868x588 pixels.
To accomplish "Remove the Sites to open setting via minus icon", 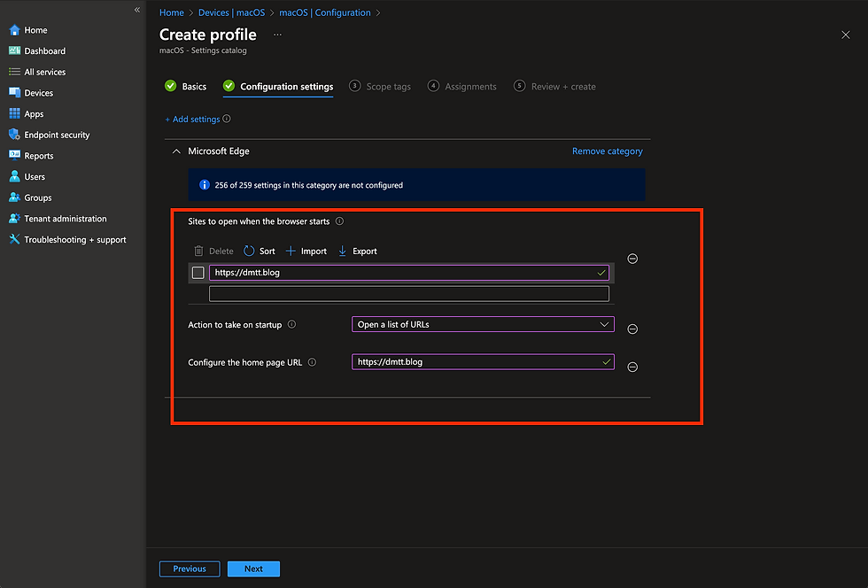I will 632,259.
